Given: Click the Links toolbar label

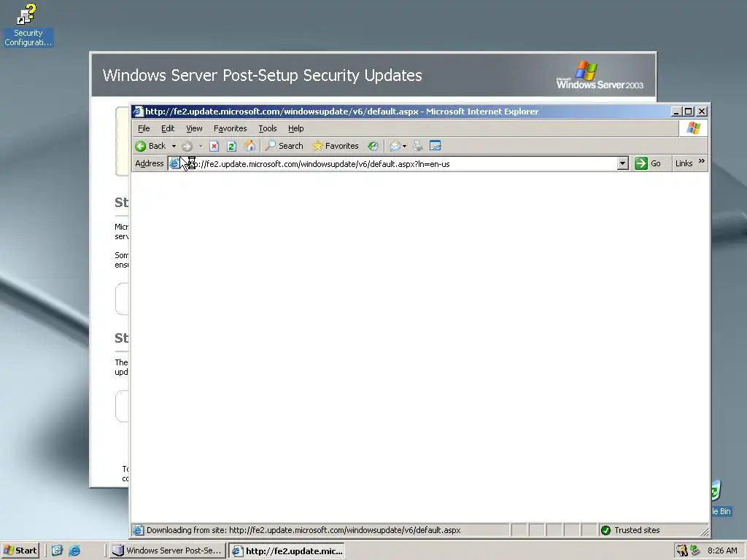Looking at the screenshot, I should (684, 164).
